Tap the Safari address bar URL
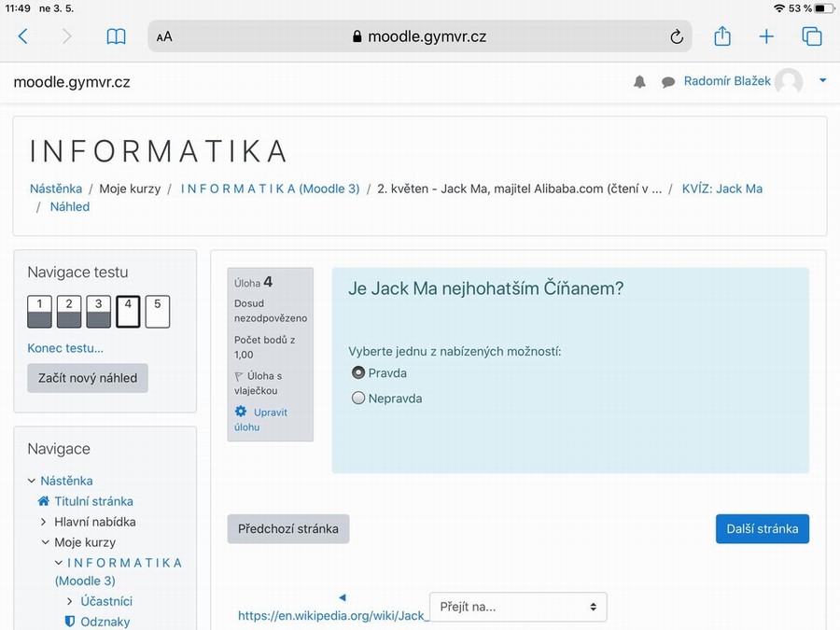The width and height of the screenshot is (840, 630). (419, 36)
